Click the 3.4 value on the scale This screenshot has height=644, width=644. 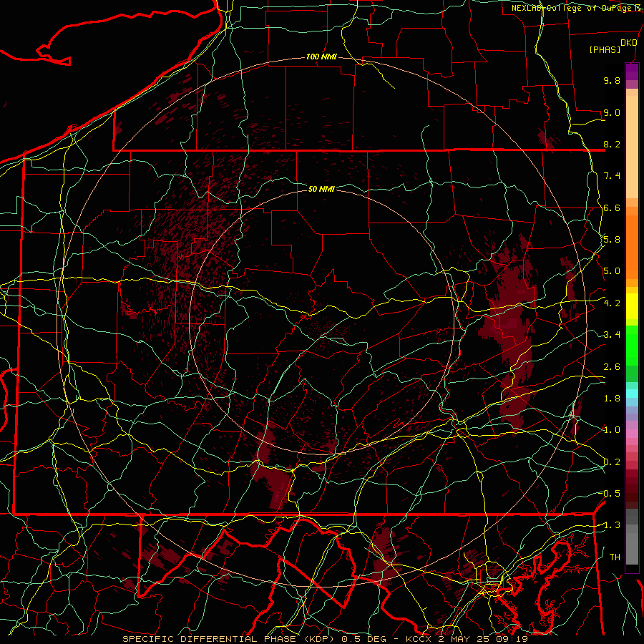click(x=612, y=335)
